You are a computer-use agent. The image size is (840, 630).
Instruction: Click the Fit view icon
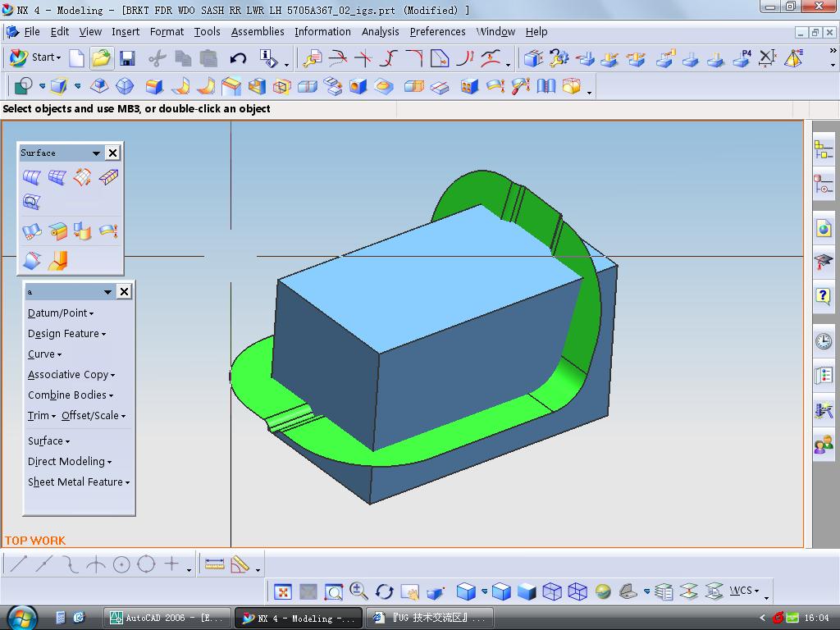[283, 591]
